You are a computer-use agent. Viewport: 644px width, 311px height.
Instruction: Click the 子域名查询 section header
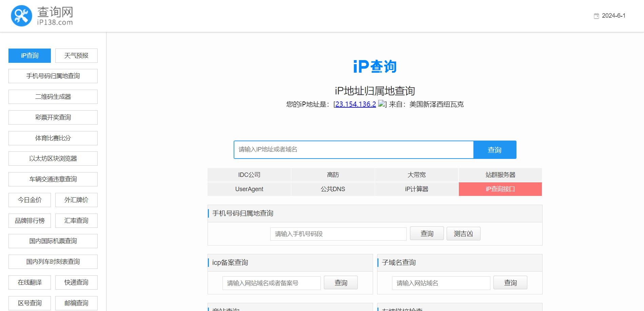tap(399, 262)
